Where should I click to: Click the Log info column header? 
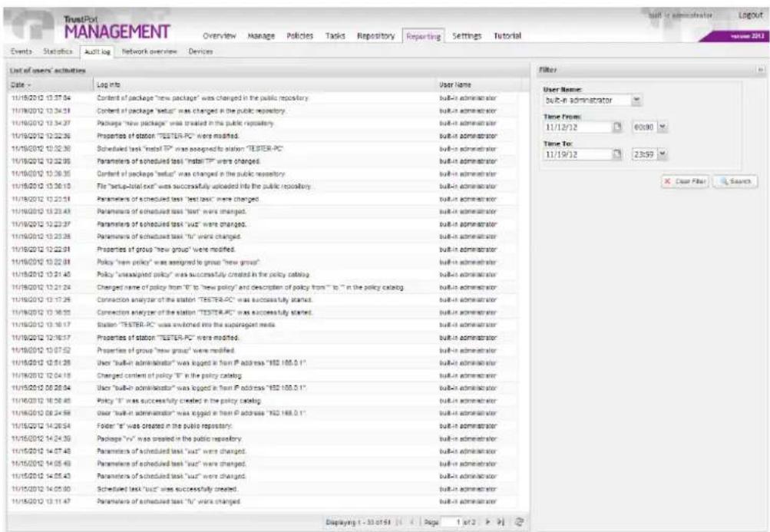coord(265,85)
